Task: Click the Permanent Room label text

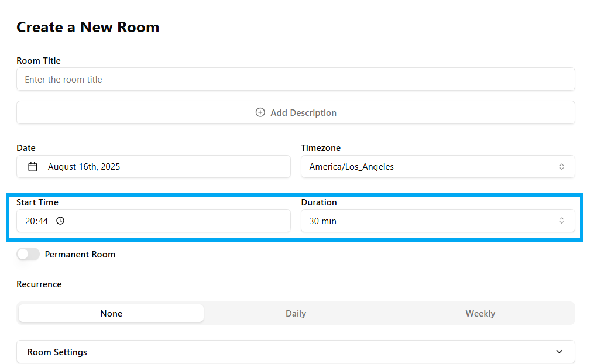Action: (x=80, y=255)
